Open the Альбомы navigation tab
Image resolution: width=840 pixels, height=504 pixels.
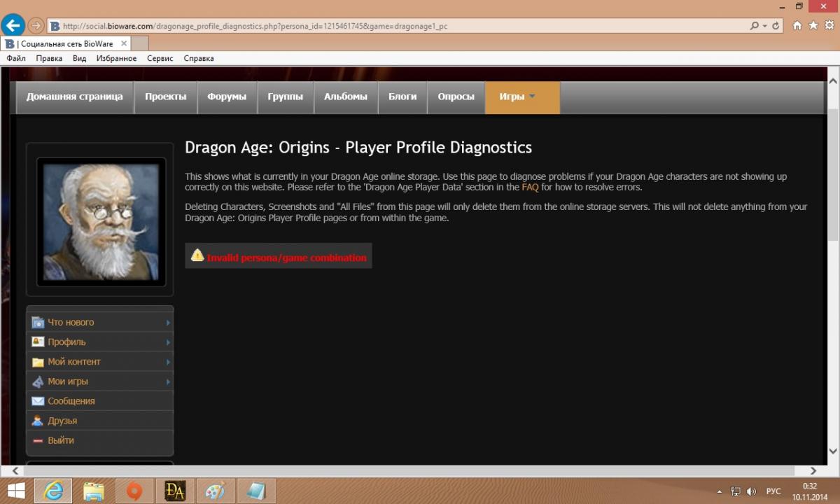coord(346,97)
